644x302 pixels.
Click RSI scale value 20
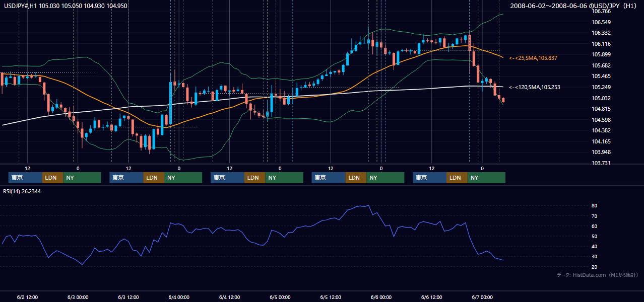coord(595,267)
